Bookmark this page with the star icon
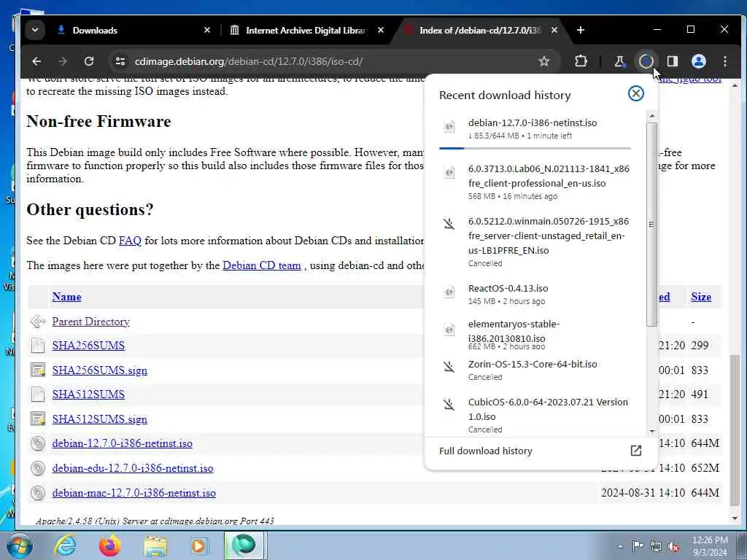Screen dimensions: 747x560 (543, 61)
